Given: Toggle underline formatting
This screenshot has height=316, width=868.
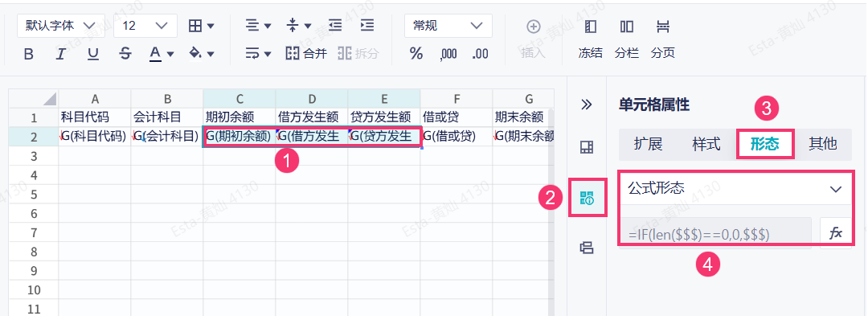Looking at the screenshot, I should (x=93, y=54).
